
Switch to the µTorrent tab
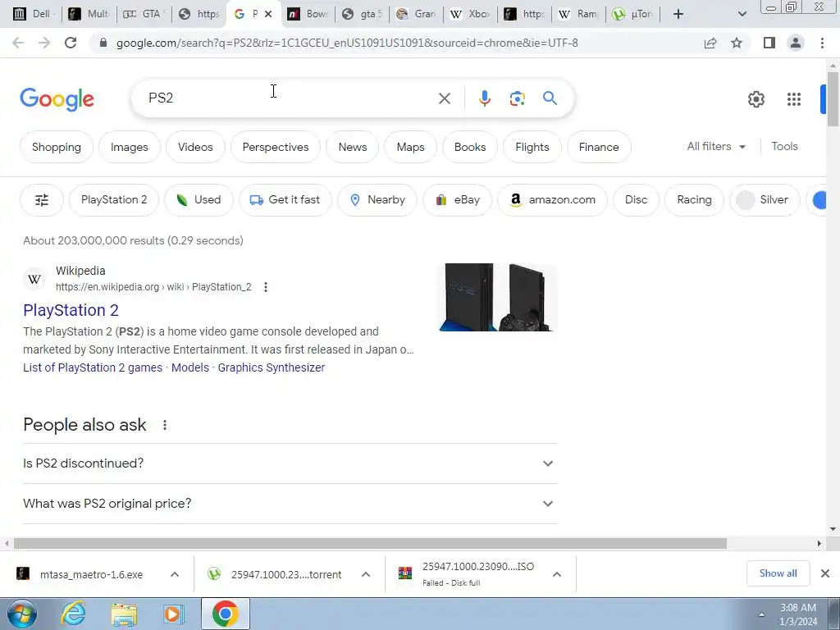(x=633, y=14)
